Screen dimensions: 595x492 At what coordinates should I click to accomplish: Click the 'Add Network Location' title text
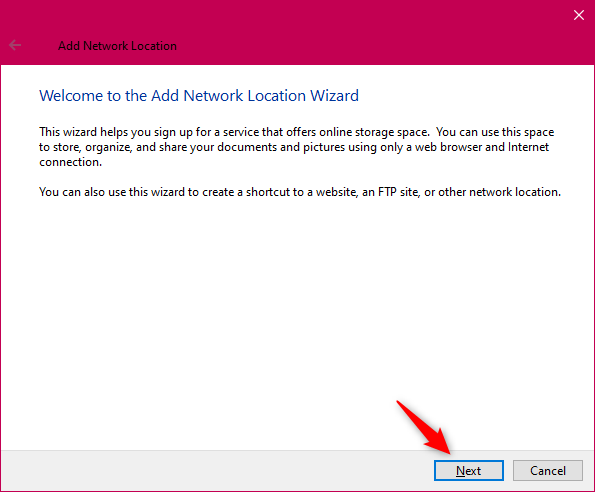117,46
